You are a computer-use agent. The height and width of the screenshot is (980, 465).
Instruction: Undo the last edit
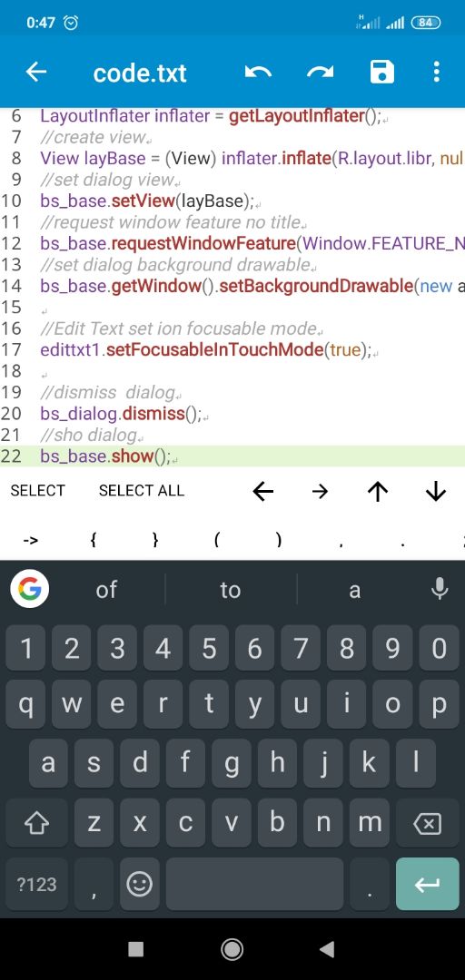pyautogui.click(x=258, y=73)
